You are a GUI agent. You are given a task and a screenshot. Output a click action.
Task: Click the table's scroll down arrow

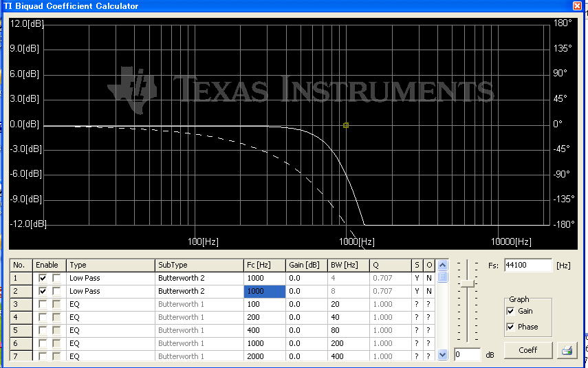click(x=442, y=354)
